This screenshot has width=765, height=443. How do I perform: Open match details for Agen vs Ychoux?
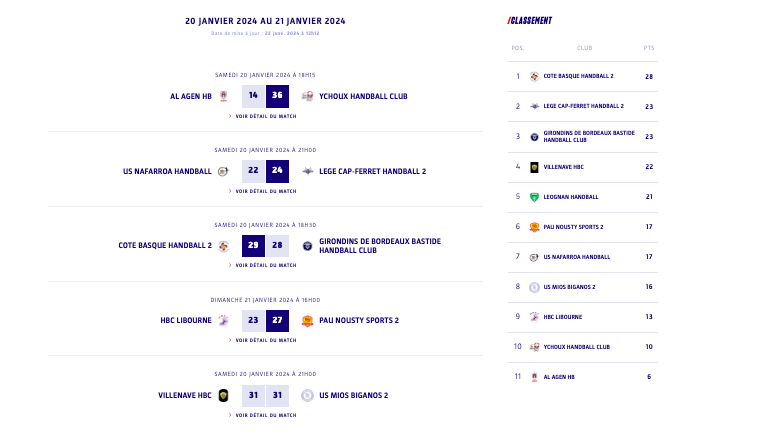(x=265, y=116)
